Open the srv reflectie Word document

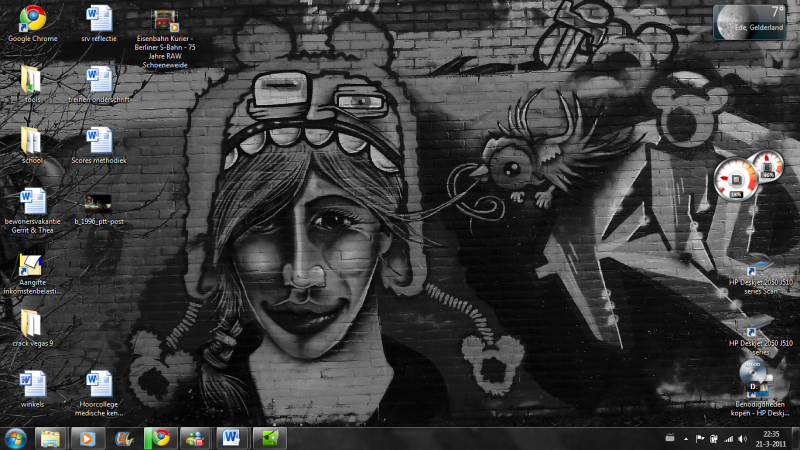pyautogui.click(x=99, y=24)
